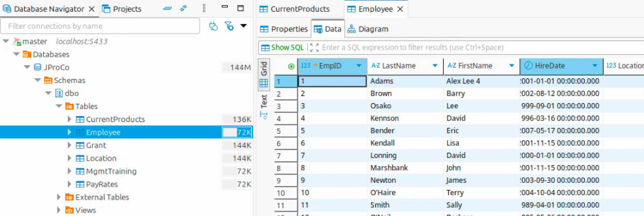Click the record-mode circle icon in grid corner
The width and height of the screenshot is (644, 216).
click(x=291, y=66)
